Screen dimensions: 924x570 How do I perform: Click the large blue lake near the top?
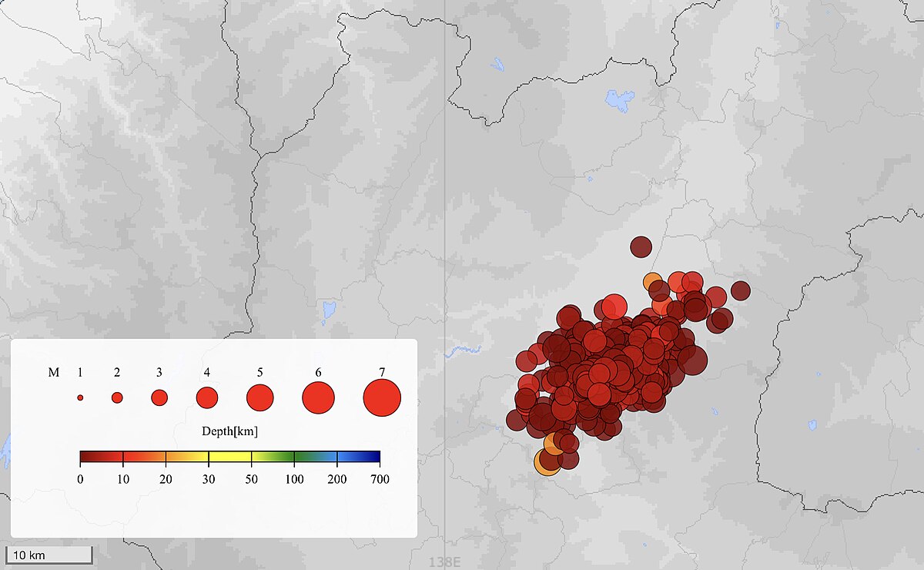[x=620, y=99]
